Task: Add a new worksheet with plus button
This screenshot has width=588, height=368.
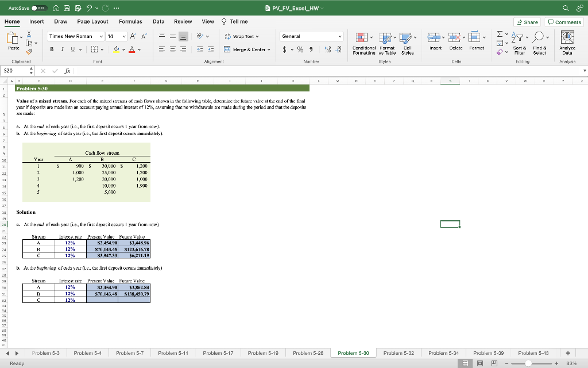Action: click(568, 353)
